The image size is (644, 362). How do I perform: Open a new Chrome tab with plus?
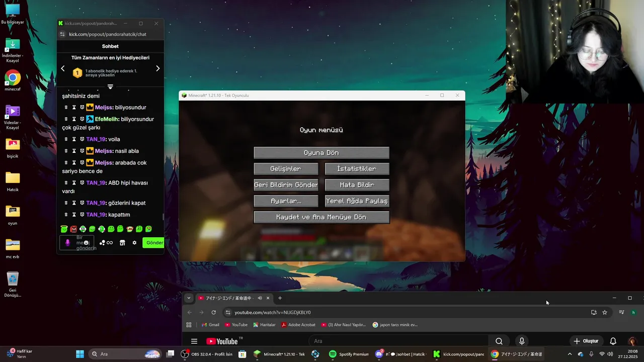[280, 298]
